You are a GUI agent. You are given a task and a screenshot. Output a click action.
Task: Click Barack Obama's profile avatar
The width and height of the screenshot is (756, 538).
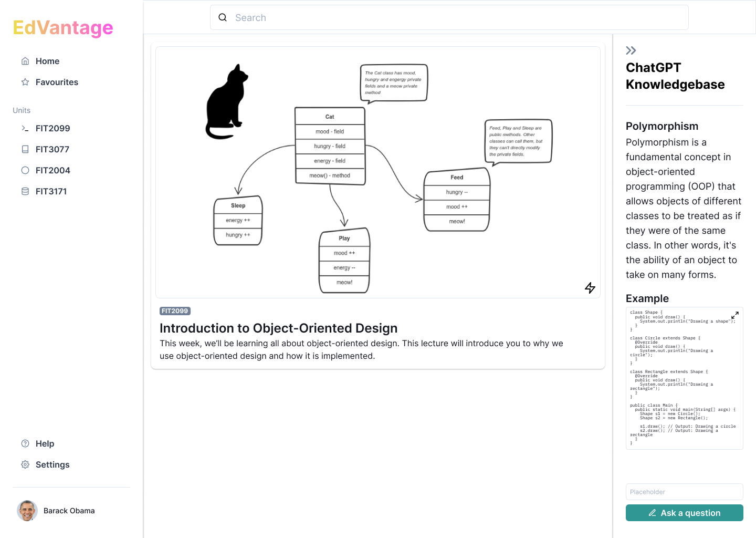pos(27,511)
